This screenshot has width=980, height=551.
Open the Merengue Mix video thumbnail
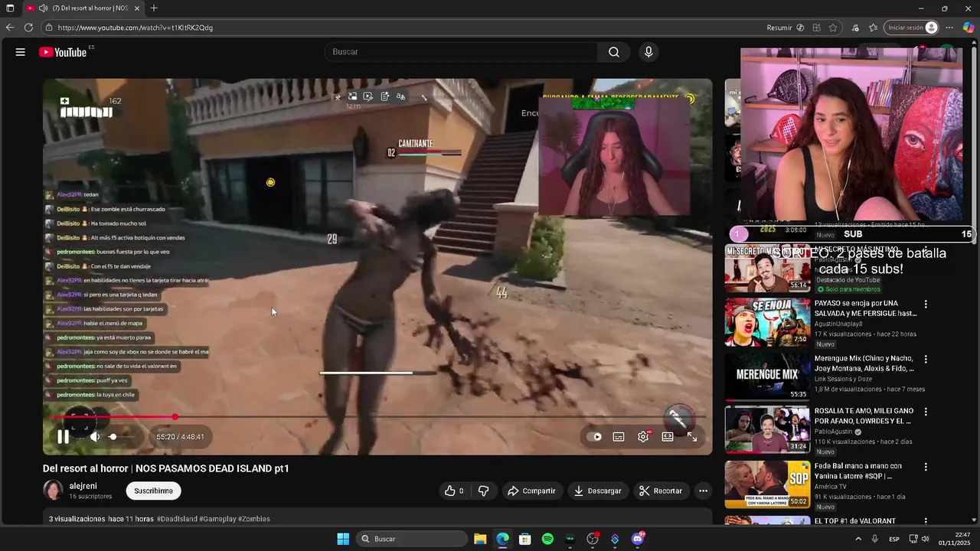click(x=767, y=376)
